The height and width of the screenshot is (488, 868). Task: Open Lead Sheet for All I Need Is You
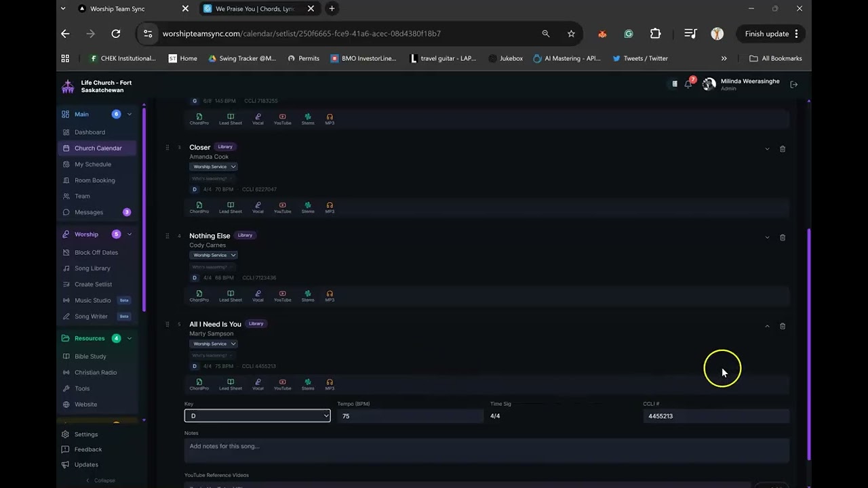tap(231, 384)
